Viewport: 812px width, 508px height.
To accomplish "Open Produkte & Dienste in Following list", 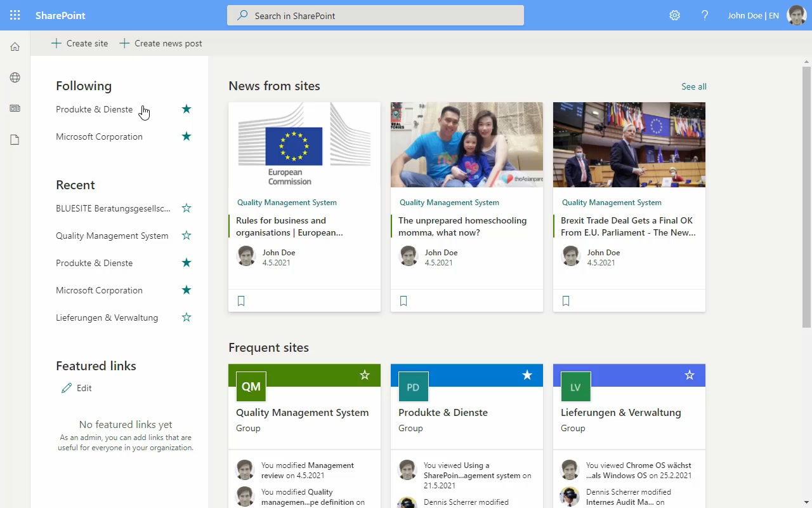I will (95, 109).
